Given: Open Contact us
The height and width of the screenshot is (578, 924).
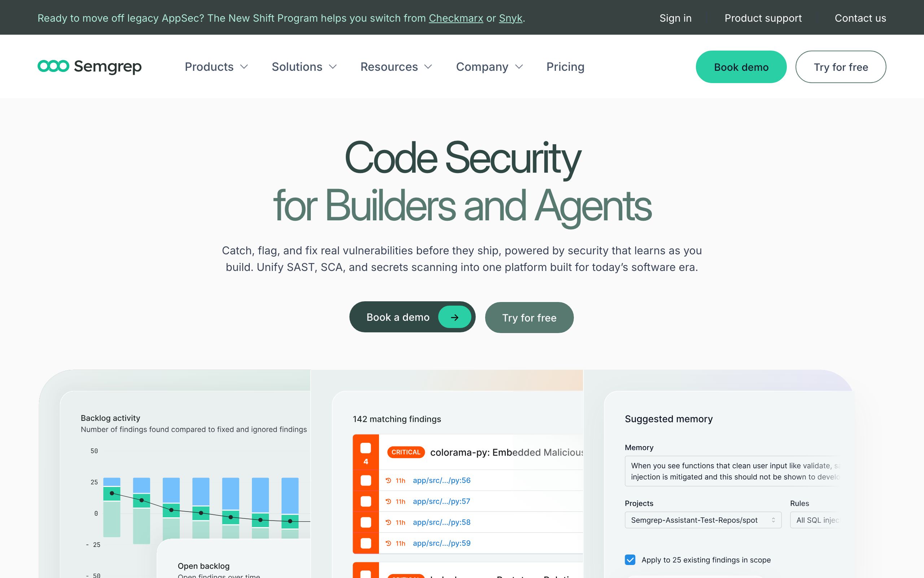Looking at the screenshot, I should tap(860, 18).
